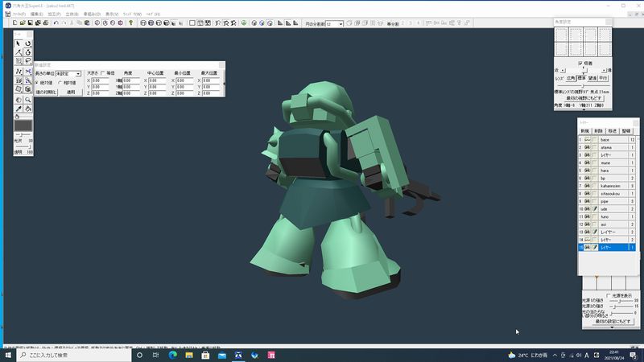Viewport: 644px width, 362px height.
Task: Click the first cylinder shape toolbar icon
Action: point(143,23)
